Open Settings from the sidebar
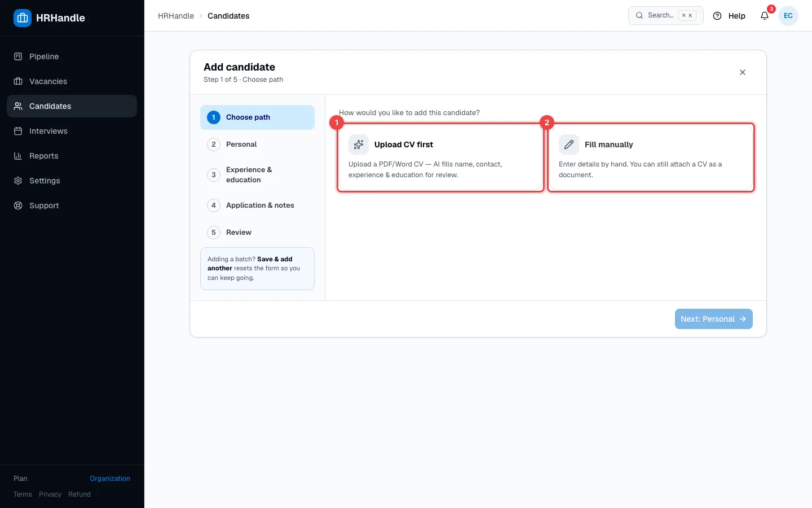The image size is (812, 508). 72,181
